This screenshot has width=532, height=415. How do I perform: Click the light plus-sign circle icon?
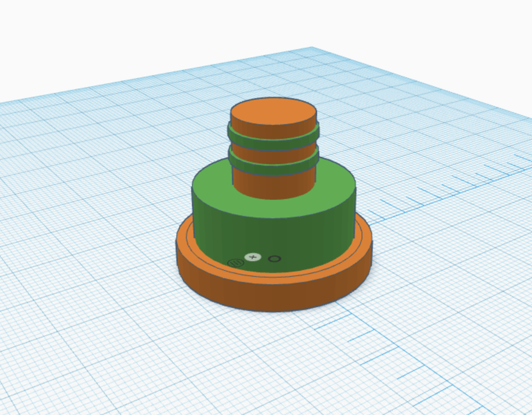(x=253, y=257)
